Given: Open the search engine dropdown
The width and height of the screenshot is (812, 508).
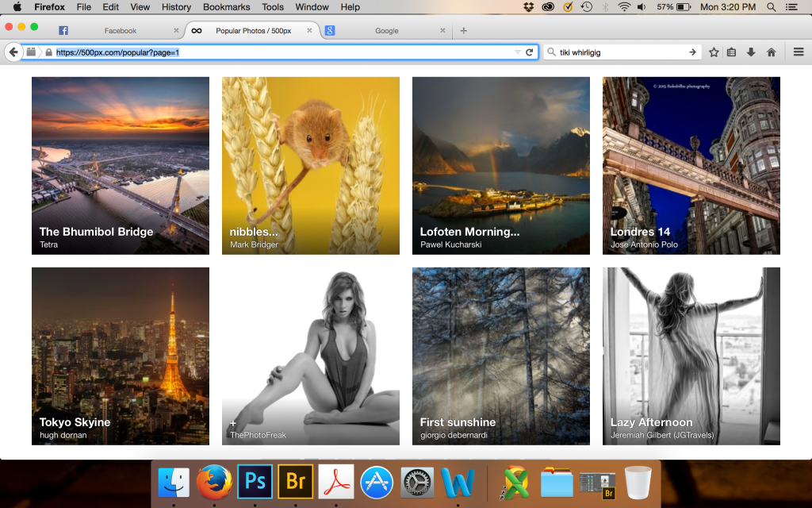Looking at the screenshot, I should coord(553,52).
